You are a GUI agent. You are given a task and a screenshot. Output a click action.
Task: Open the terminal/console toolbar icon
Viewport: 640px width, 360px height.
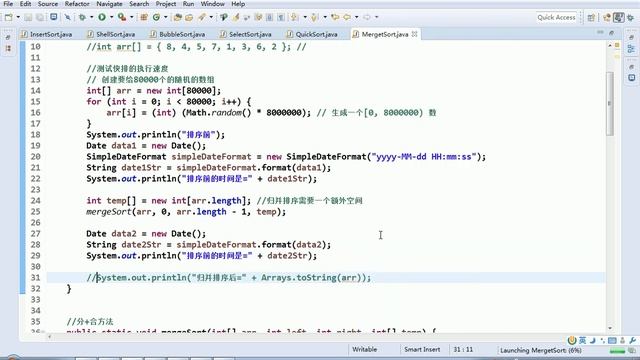[x=53, y=17]
